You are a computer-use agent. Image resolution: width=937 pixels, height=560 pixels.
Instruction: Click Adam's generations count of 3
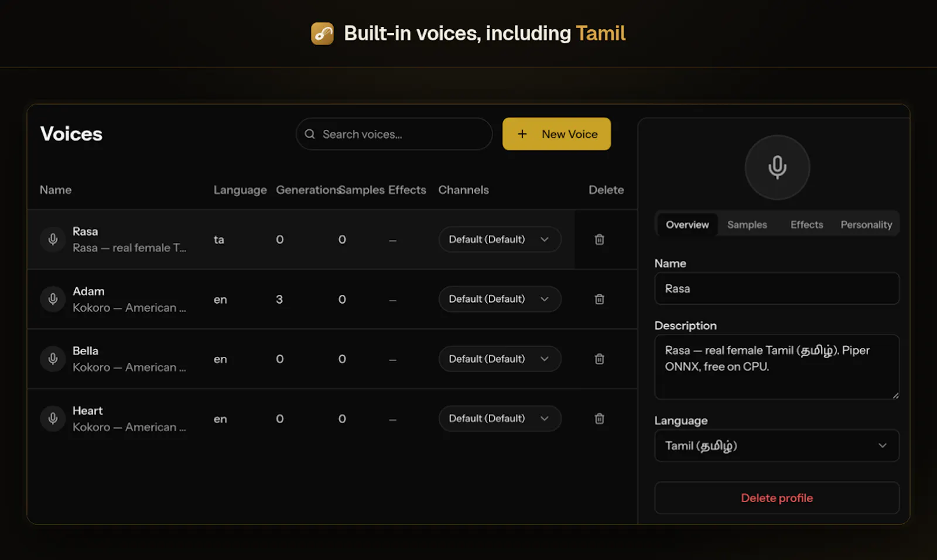[x=279, y=299]
